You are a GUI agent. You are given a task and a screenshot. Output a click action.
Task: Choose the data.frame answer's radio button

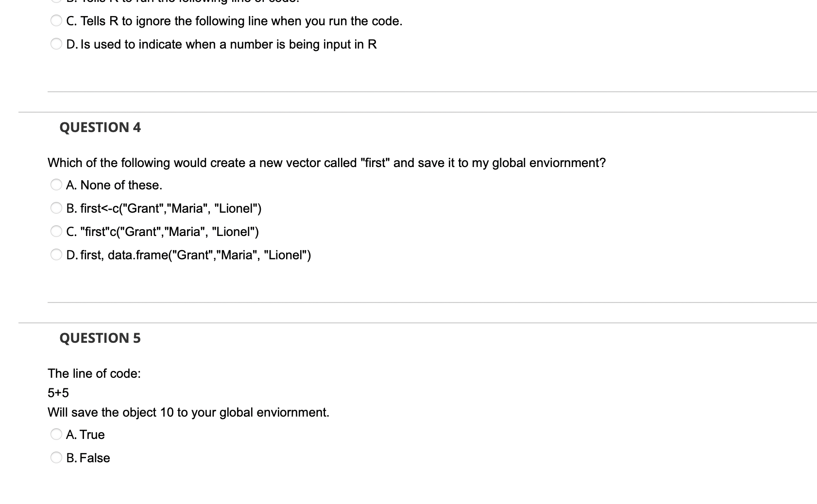[x=56, y=255]
